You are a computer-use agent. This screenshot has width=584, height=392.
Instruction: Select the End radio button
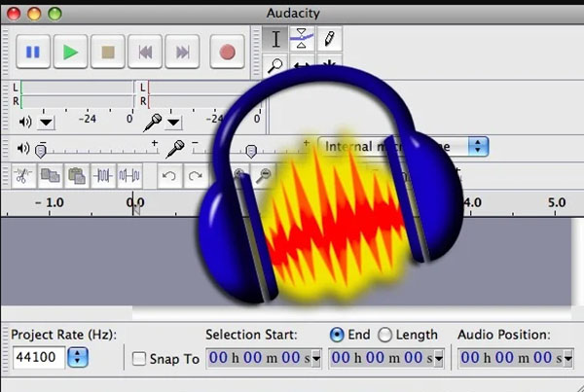click(x=337, y=335)
